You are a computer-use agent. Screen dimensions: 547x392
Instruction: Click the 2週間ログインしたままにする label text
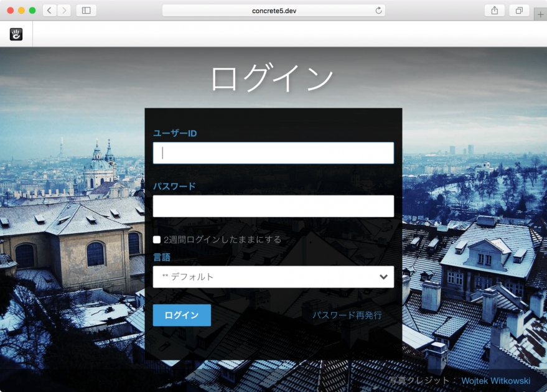222,240
